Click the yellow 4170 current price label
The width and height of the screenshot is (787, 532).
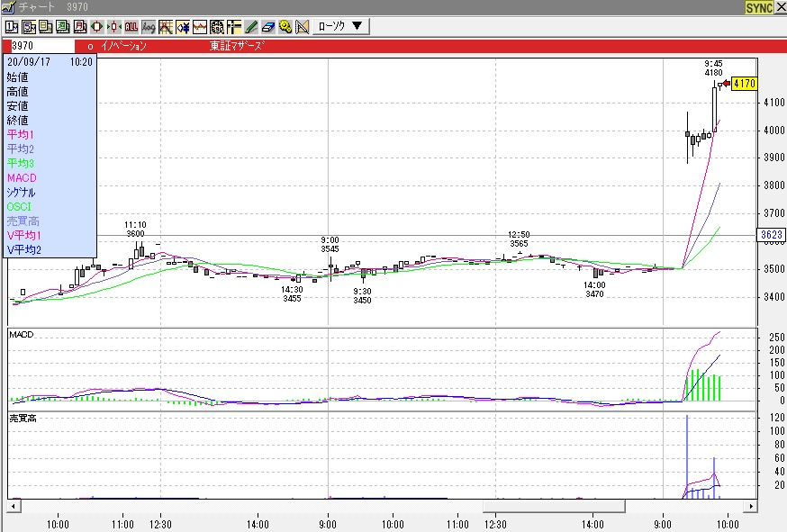(744, 84)
